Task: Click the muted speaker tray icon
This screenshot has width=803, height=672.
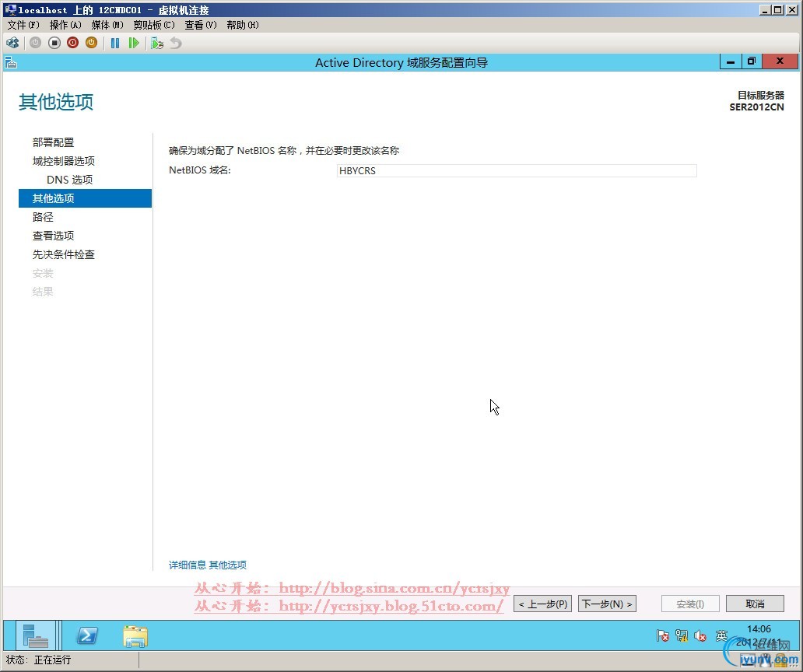Action: click(x=700, y=635)
